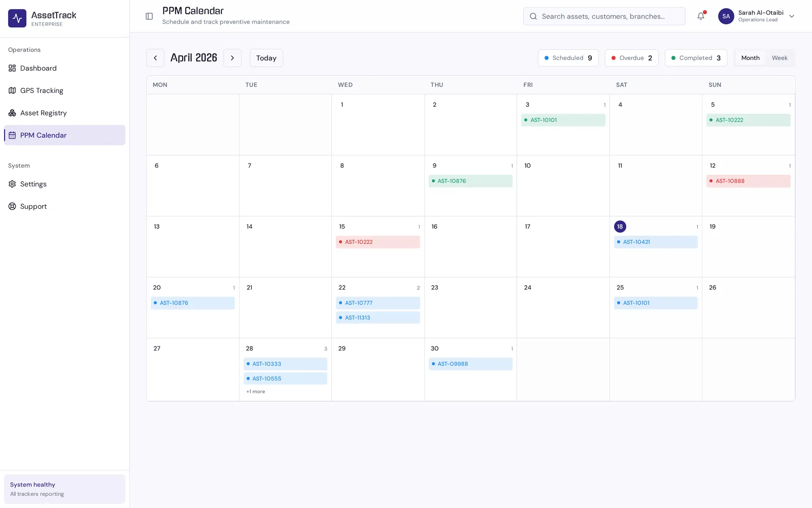Click the PPM Calendar sidebar icon
The image size is (812, 508).
point(12,135)
